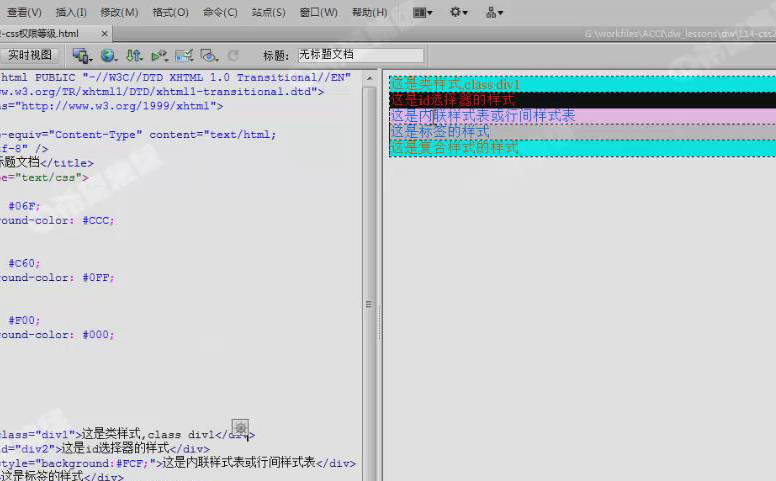Click the preview in browser globe icon
776x481 pixels.
pyautogui.click(x=108, y=56)
